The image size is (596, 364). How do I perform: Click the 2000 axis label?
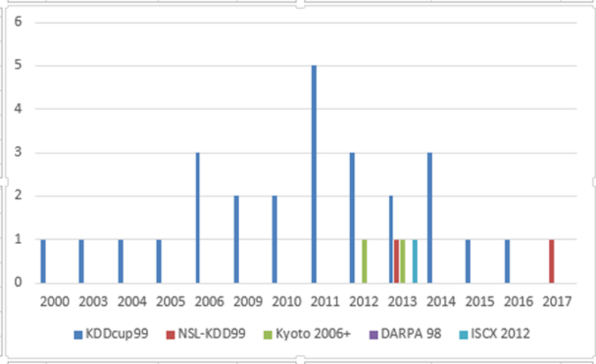(x=54, y=301)
